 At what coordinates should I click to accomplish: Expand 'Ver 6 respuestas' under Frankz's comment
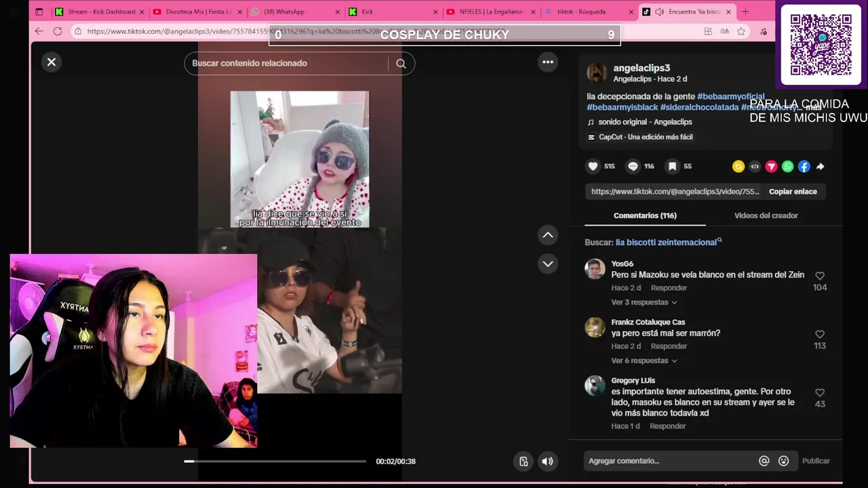pyautogui.click(x=644, y=361)
